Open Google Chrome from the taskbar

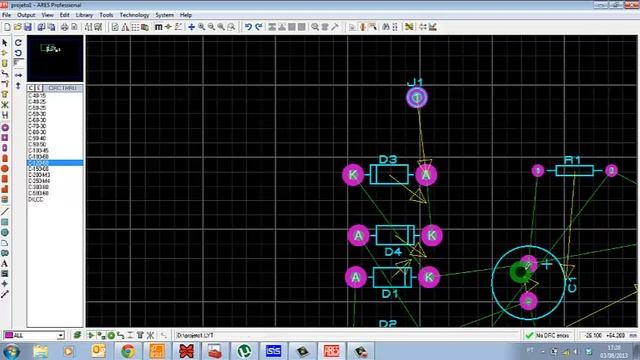click(128, 351)
